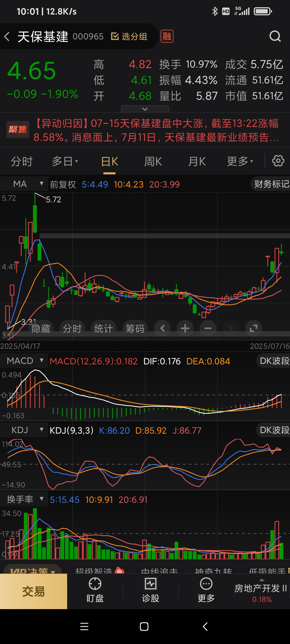Image resolution: width=290 pixels, height=644 pixels.
Task: Tap the end date 2025/07/16
Action: point(270,346)
